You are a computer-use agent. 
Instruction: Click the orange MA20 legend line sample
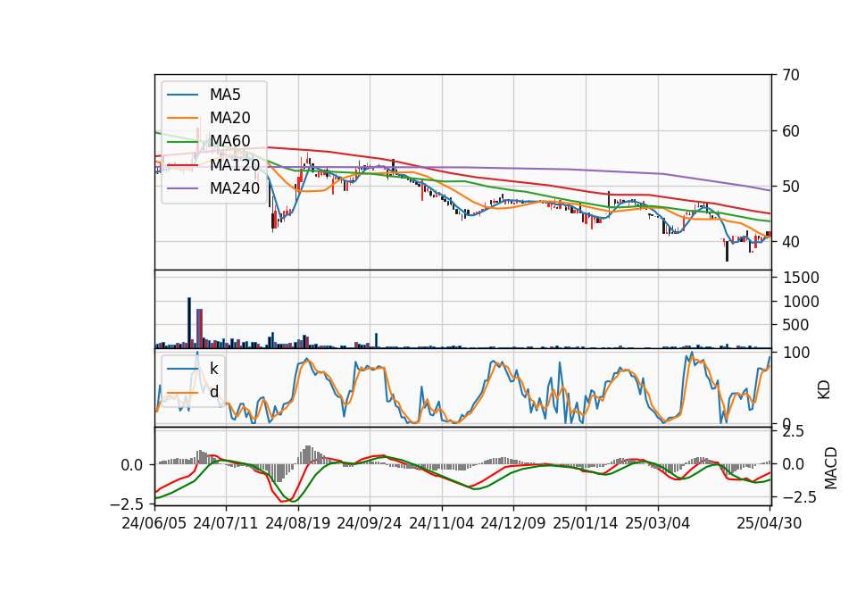click(182, 118)
